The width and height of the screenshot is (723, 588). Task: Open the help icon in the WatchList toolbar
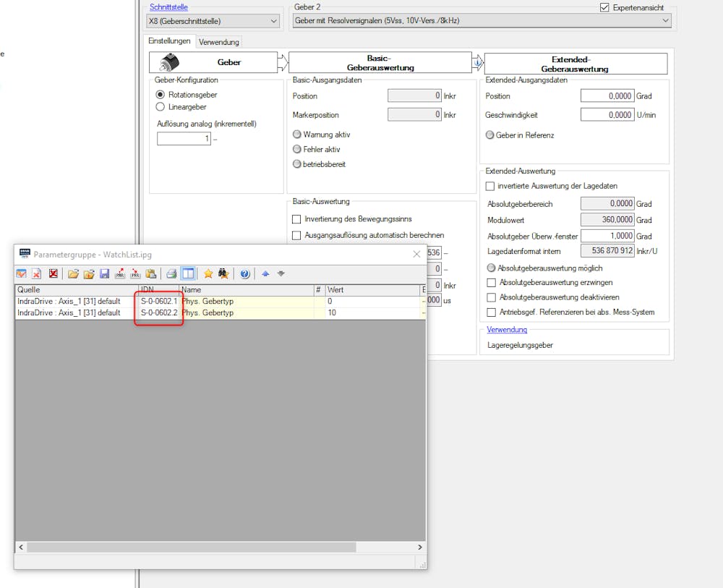click(x=244, y=273)
